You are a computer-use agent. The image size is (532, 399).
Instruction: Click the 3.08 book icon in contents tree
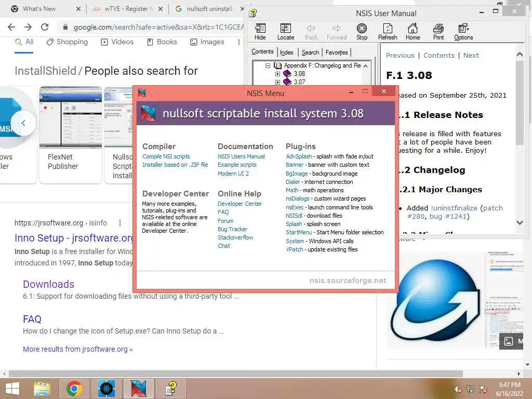pyautogui.click(x=287, y=74)
